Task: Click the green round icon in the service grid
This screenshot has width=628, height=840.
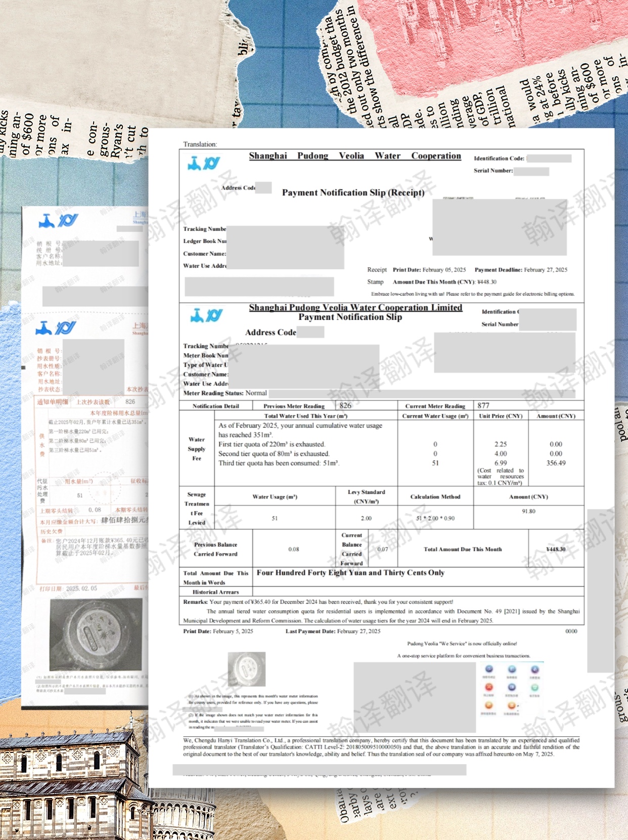Action: click(x=534, y=687)
